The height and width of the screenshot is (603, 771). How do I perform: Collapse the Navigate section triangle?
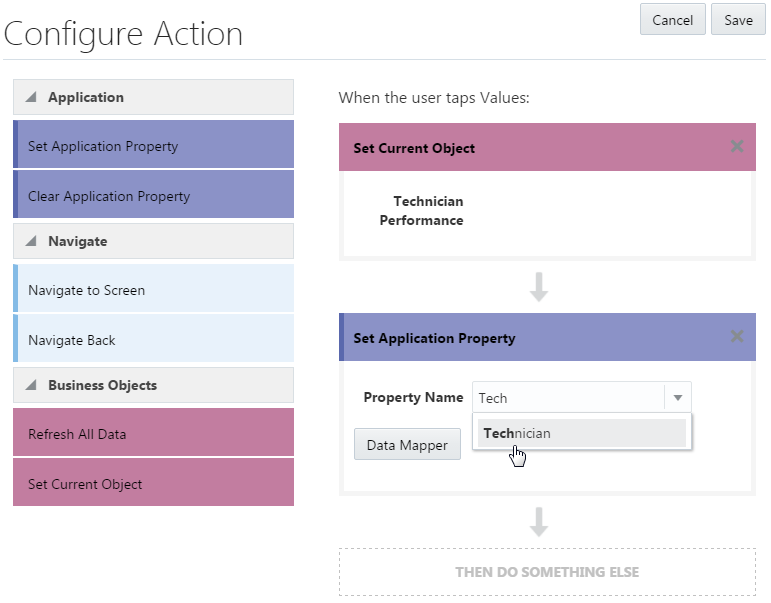coord(30,241)
